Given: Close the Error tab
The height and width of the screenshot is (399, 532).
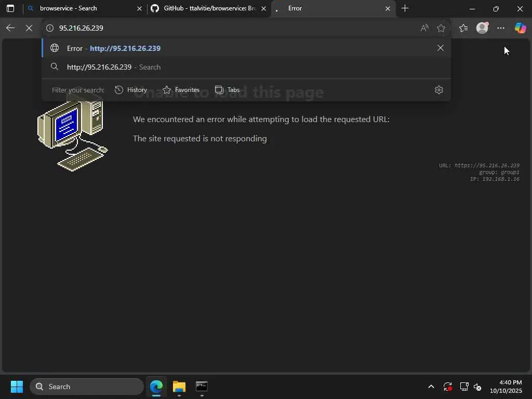Looking at the screenshot, I should [x=388, y=9].
